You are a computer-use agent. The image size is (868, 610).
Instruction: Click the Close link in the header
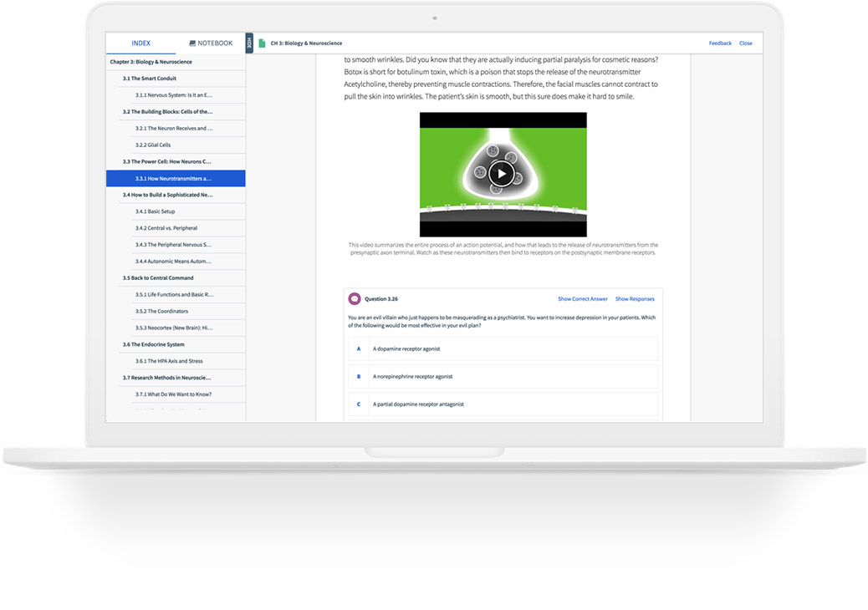click(746, 43)
